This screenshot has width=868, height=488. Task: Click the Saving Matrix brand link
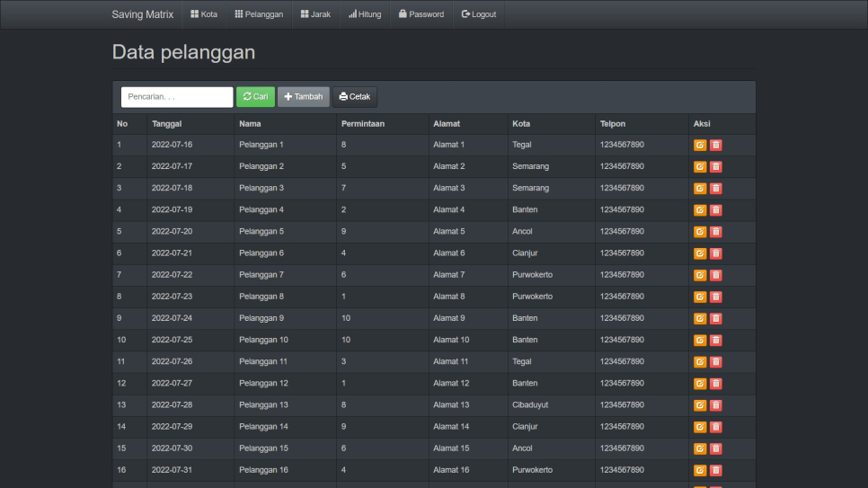(x=143, y=14)
